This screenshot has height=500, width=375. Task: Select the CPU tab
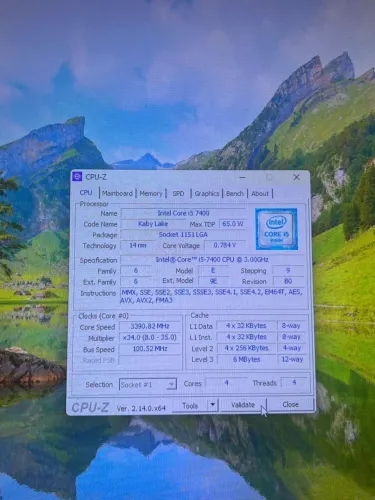pos(86,193)
